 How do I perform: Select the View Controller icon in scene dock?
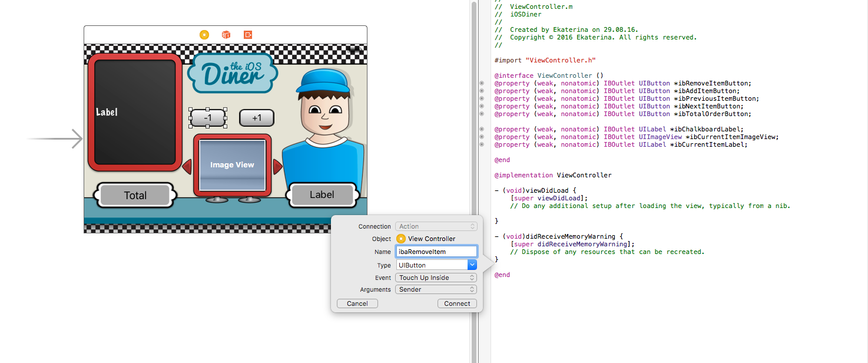click(204, 35)
